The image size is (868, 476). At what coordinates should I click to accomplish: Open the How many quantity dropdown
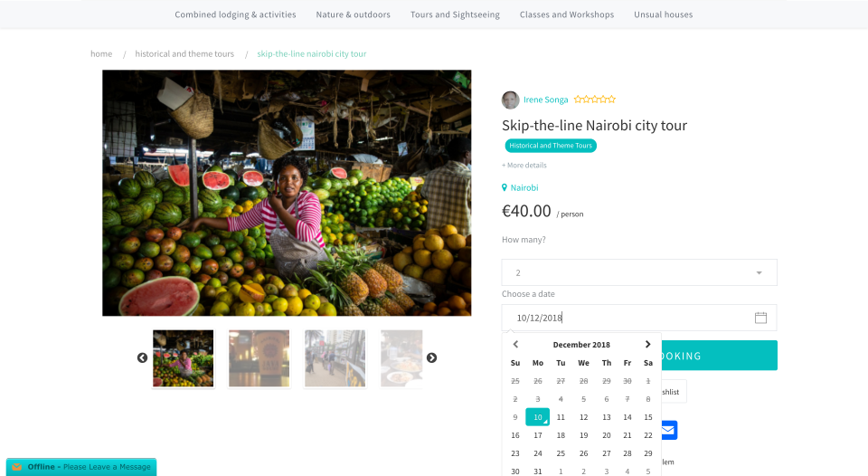pyautogui.click(x=639, y=272)
